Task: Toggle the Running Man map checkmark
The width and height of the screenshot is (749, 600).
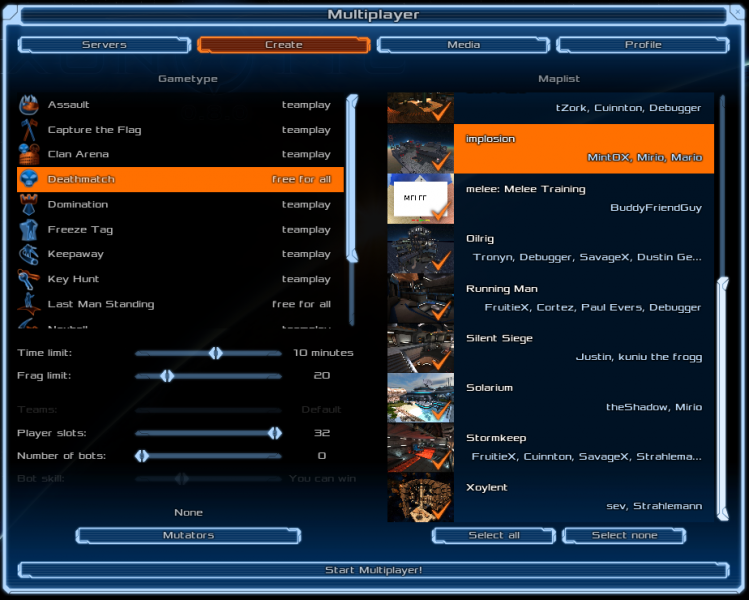Action: 442,311
